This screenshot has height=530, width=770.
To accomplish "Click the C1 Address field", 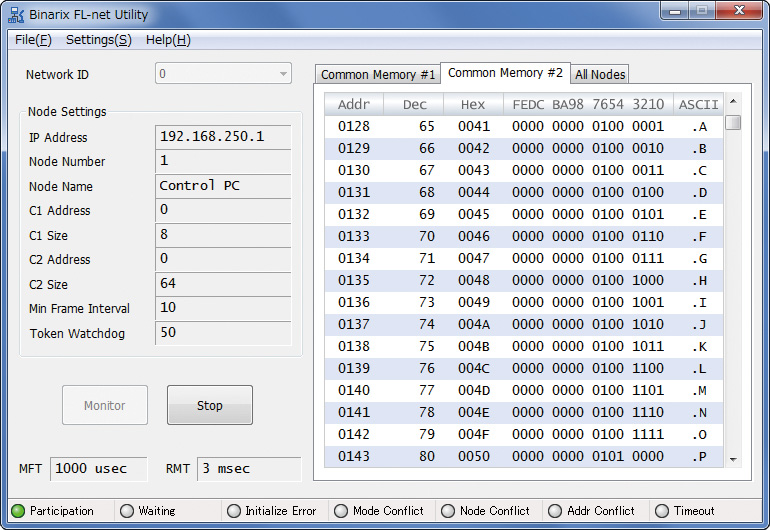I will tap(223, 210).
